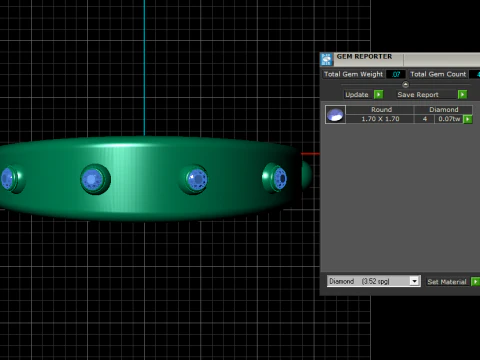Open the Diamond material dropdown arrow
Image resolution: width=480 pixels, height=360 pixels.
(x=414, y=281)
